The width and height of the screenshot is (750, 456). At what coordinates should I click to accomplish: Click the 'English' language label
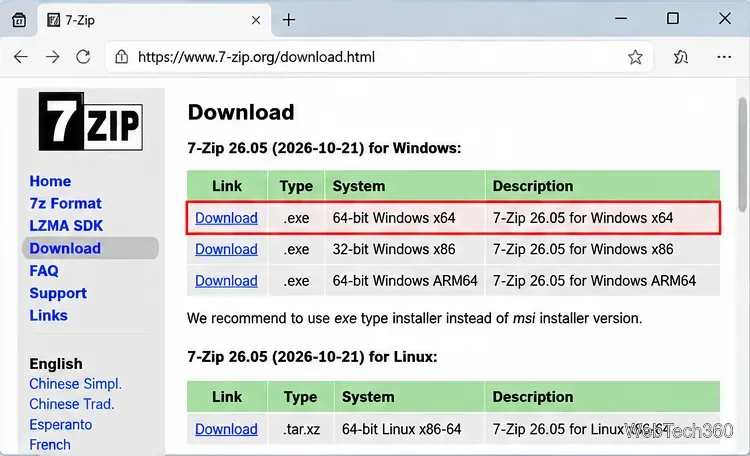click(x=56, y=364)
